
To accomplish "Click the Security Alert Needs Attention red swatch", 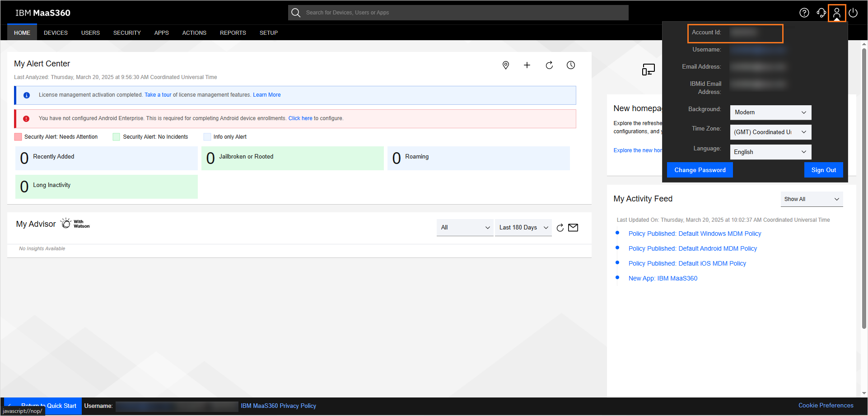I will point(18,137).
